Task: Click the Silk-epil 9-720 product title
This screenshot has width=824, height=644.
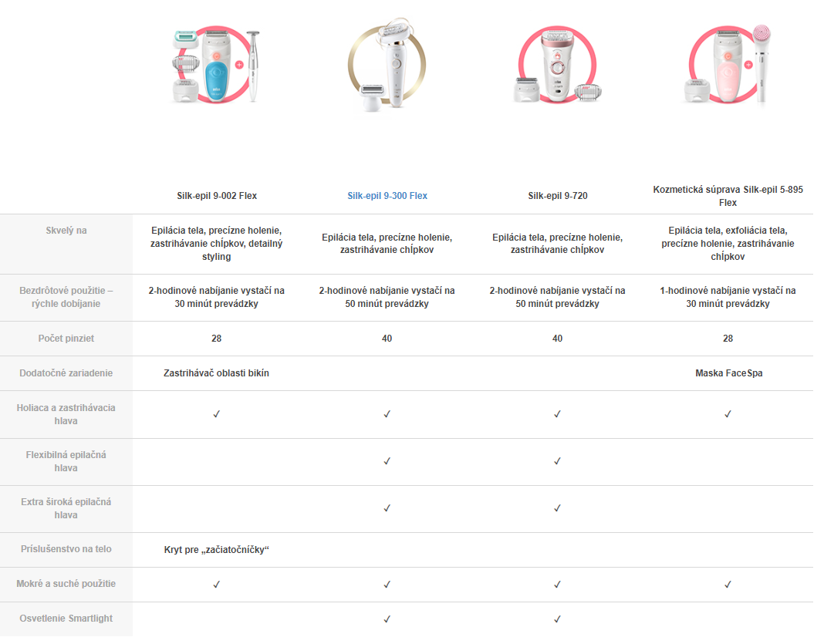Action: (x=557, y=196)
